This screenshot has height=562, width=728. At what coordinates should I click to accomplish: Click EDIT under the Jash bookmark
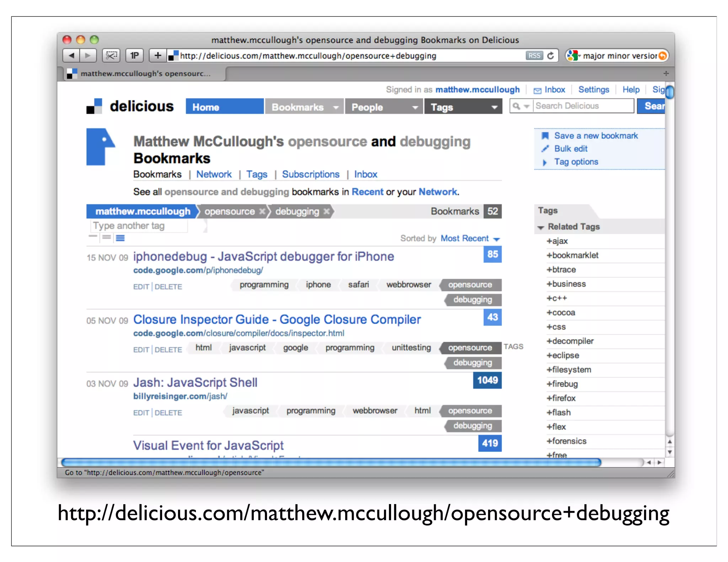coord(141,413)
